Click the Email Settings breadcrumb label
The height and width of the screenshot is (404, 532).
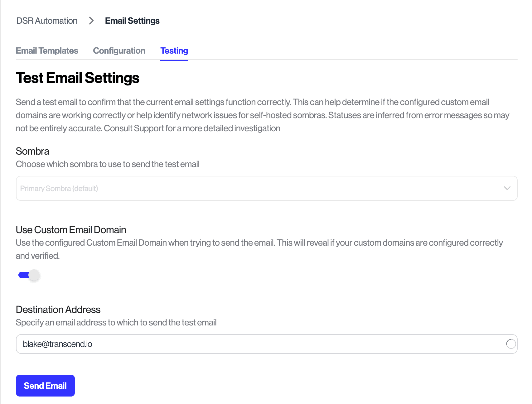click(x=132, y=21)
